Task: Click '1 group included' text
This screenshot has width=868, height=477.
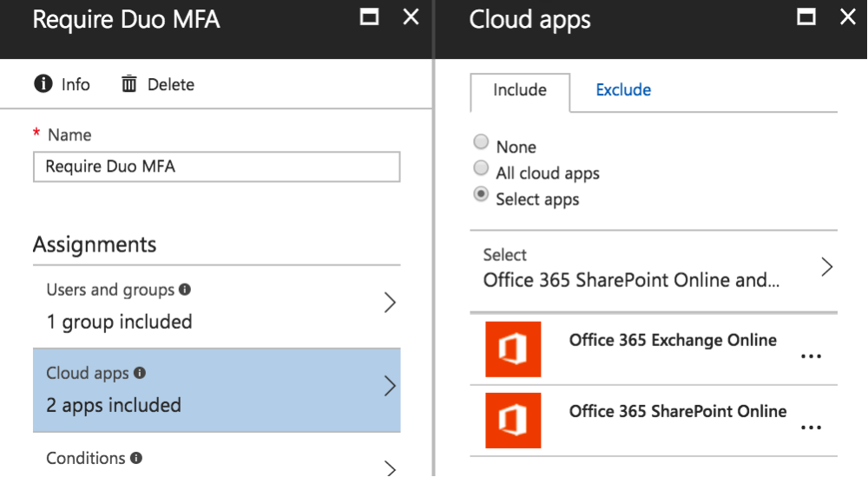Action: (x=120, y=322)
